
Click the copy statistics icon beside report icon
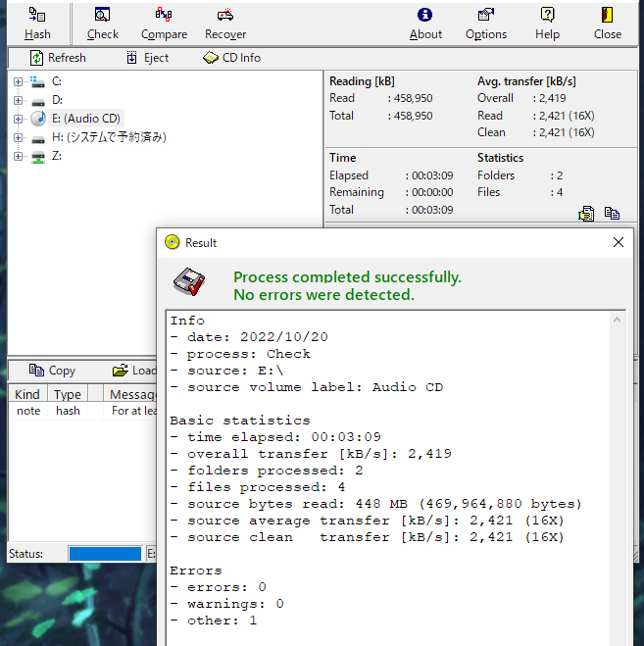(x=612, y=213)
